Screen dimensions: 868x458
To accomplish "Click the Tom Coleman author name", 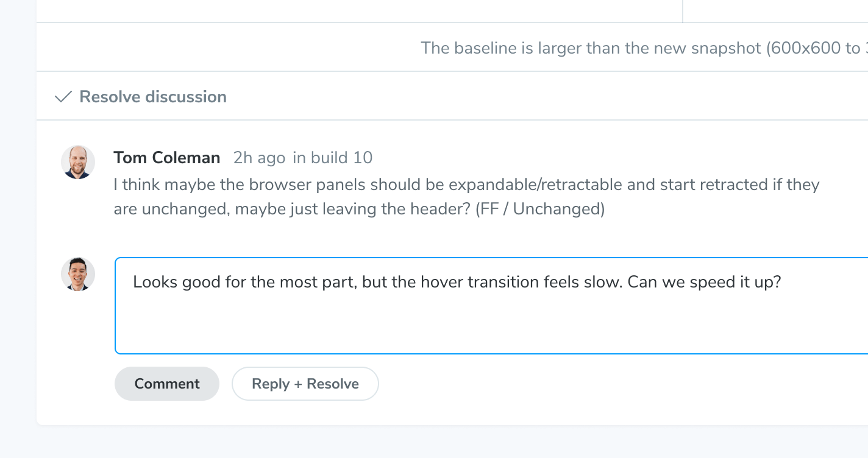I will tap(166, 158).
